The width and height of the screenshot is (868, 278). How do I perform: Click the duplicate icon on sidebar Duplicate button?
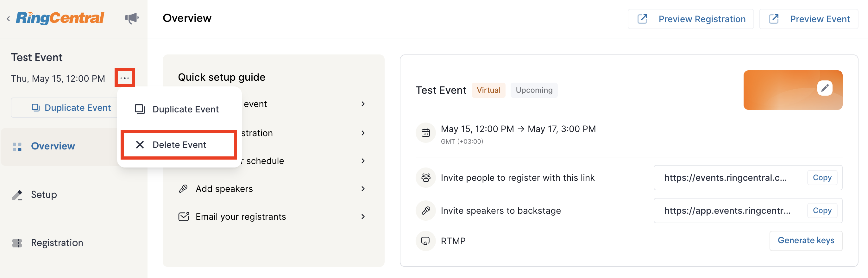[x=36, y=107]
